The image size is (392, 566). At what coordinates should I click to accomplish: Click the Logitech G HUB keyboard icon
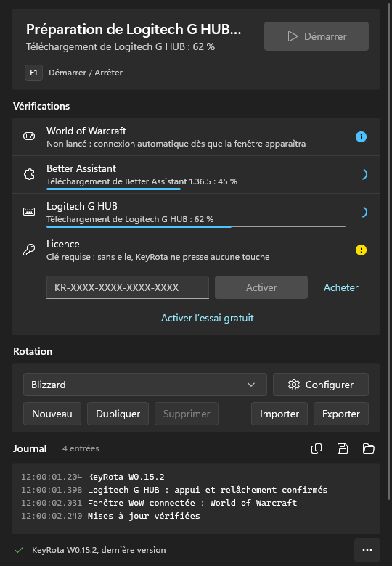[29, 212]
